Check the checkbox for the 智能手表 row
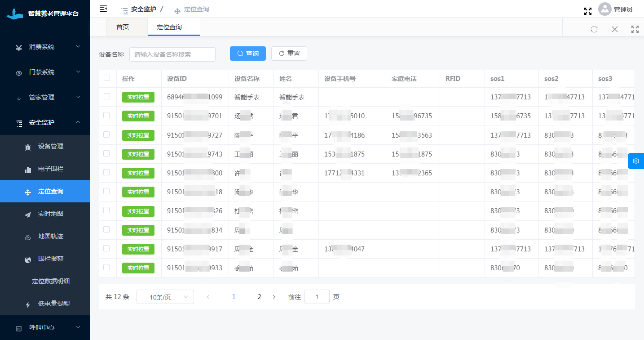Image resolution: width=644 pixels, height=340 pixels. point(107,96)
